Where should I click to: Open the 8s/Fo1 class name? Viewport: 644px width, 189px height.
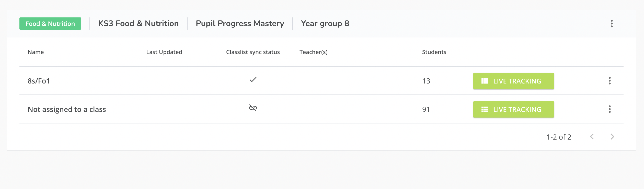tap(39, 81)
